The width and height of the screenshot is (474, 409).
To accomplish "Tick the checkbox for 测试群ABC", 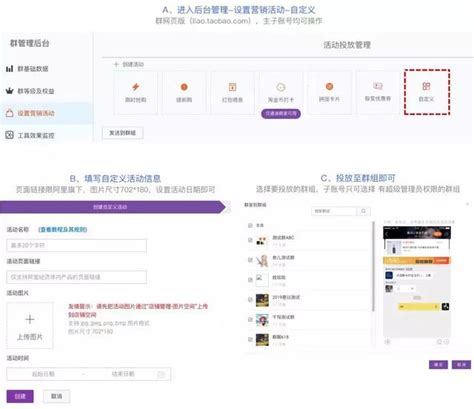I will coord(250,240).
